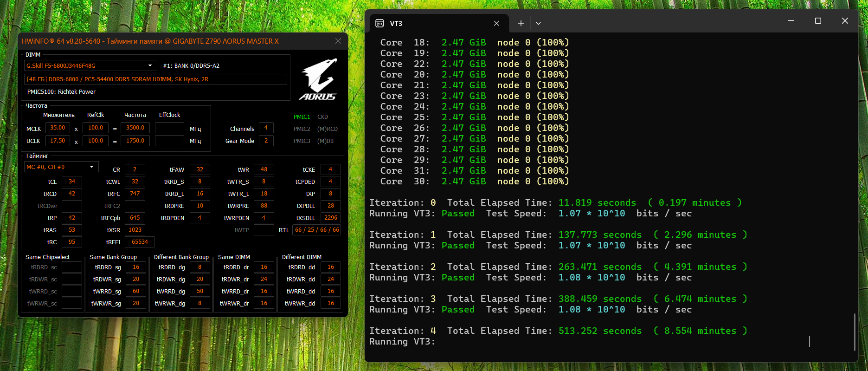Click the UCLK frequency value 1750.0
The height and width of the screenshot is (371, 868).
135,141
